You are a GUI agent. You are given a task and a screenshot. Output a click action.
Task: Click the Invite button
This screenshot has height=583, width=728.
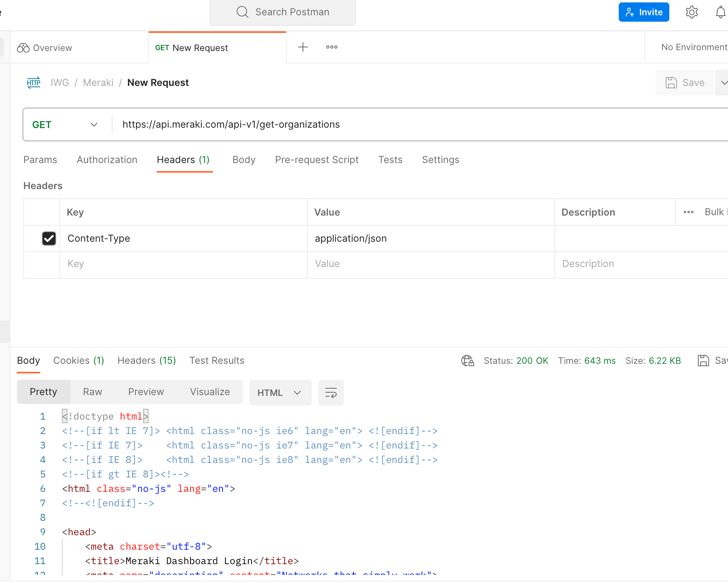click(644, 12)
